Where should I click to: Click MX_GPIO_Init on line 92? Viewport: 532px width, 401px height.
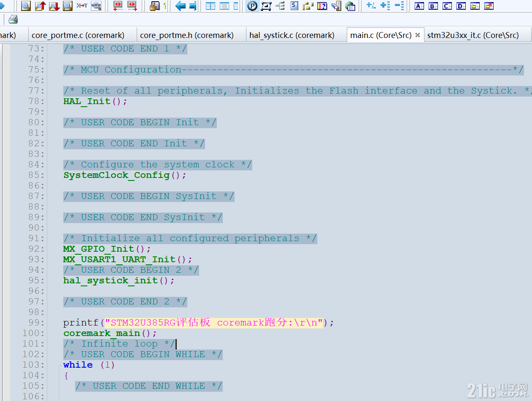pos(99,249)
